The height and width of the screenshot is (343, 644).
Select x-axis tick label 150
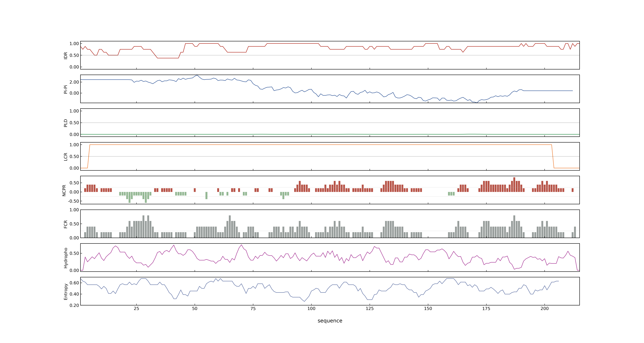point(428,309)
